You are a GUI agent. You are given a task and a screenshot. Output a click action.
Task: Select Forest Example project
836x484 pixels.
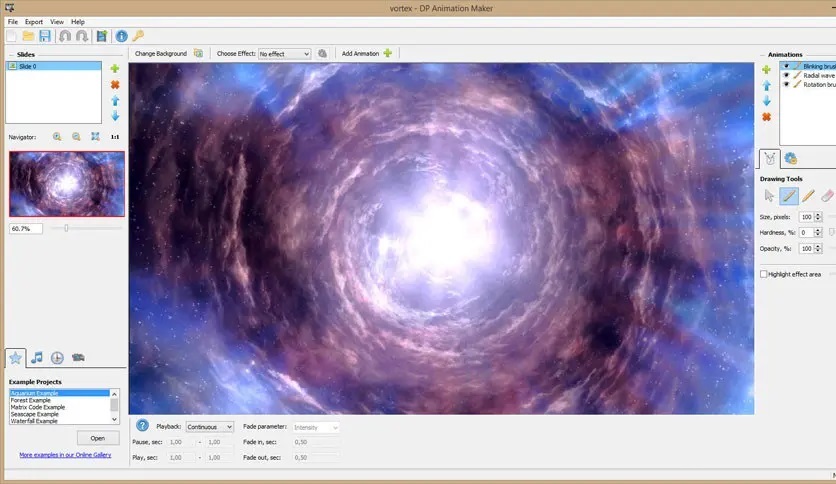pos(30,400)
